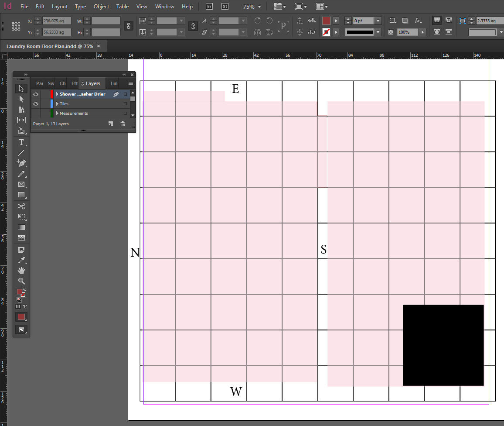Click the Delete Selected Layers trash icon

pyautogui.click(x=123, y=124)
